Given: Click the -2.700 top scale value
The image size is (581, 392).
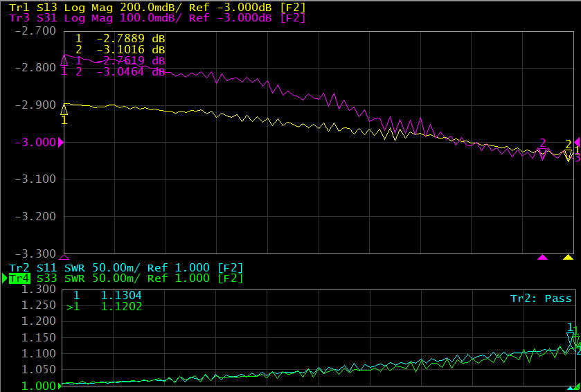Looking at the screenshot, I should (35, 30).
